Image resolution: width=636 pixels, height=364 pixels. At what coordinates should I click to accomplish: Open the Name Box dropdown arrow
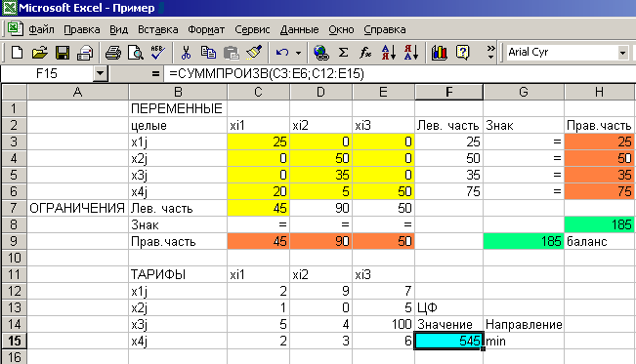tap(100, 74)
